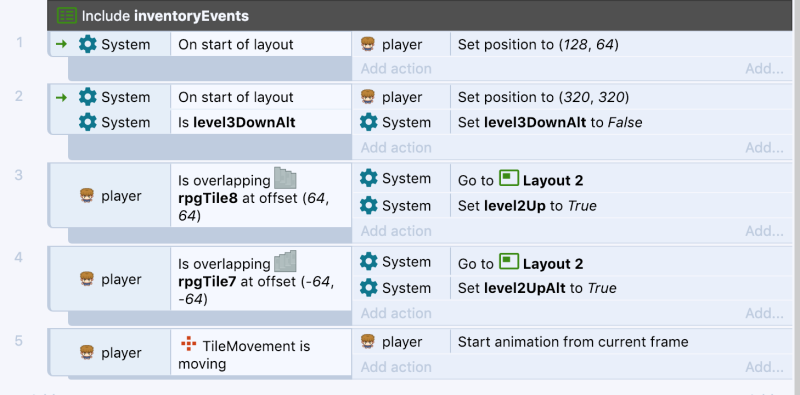Select event number 3 in margin

click(19, 175)
